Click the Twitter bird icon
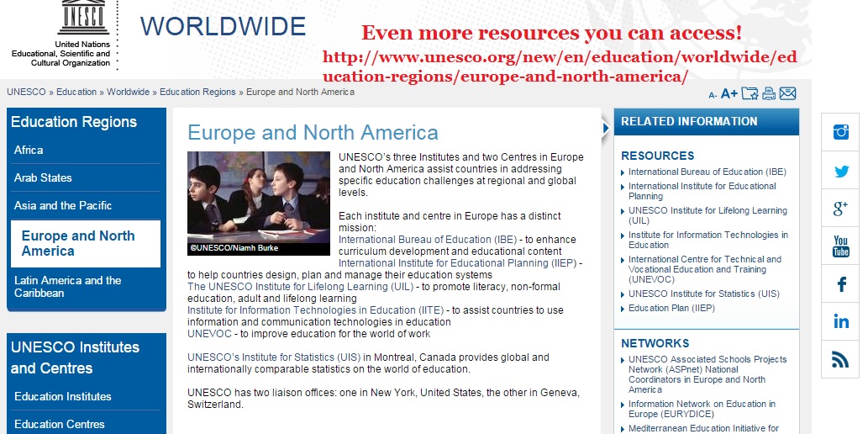The width and height of the screenshot is (868, 434). coord(840,172)
